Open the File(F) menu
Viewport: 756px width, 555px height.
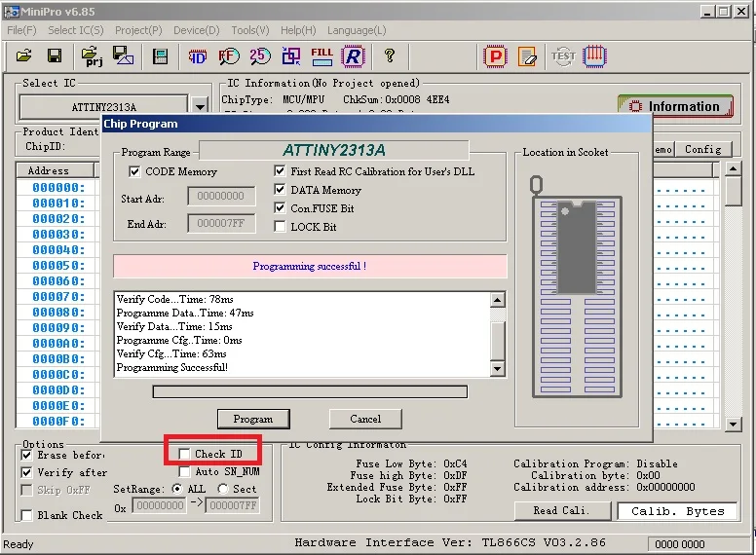coord(21,30)
